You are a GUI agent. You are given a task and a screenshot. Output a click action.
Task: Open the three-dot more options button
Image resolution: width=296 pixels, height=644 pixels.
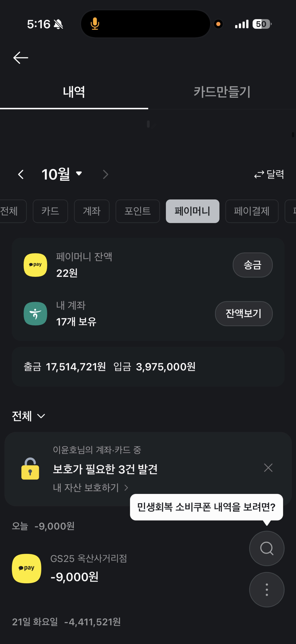266,589
